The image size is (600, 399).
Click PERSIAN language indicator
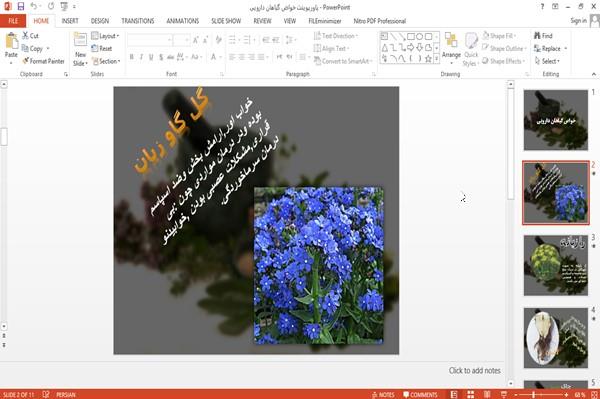(66, 395)
